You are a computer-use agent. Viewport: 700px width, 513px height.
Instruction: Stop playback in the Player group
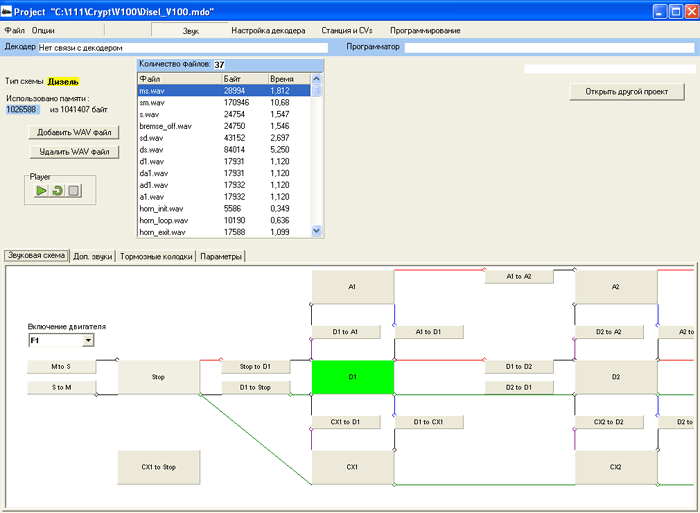coord(74,191)
